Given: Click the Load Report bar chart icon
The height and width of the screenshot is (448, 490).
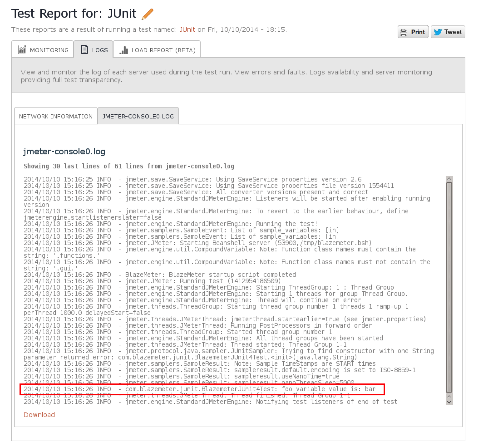Looking at the screenshot, I should click(x=124, y=50).
